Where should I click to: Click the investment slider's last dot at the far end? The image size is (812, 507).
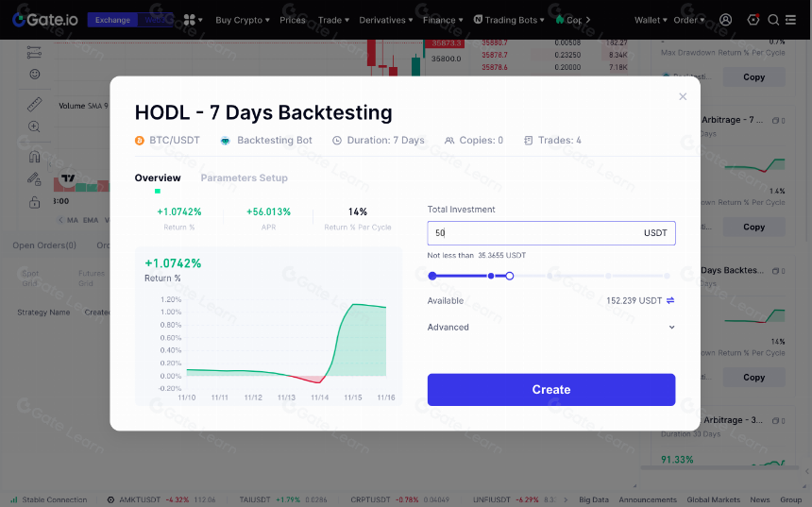667,276
